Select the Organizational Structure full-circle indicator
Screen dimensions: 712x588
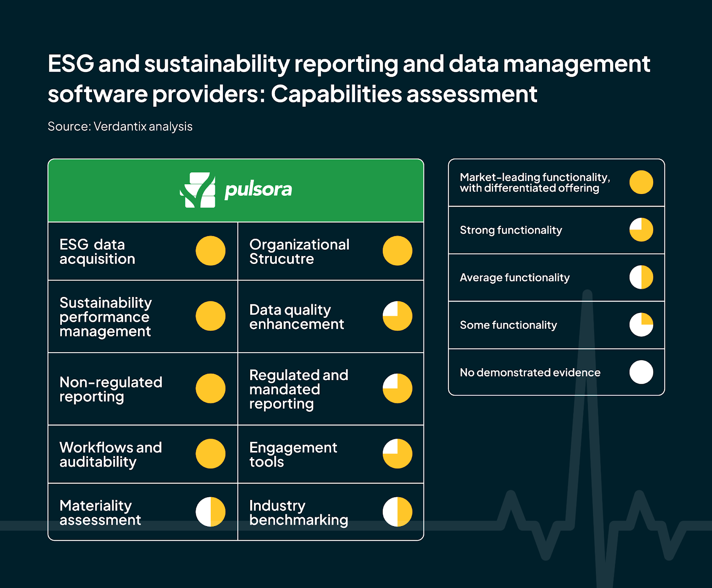tap(397, 251)
